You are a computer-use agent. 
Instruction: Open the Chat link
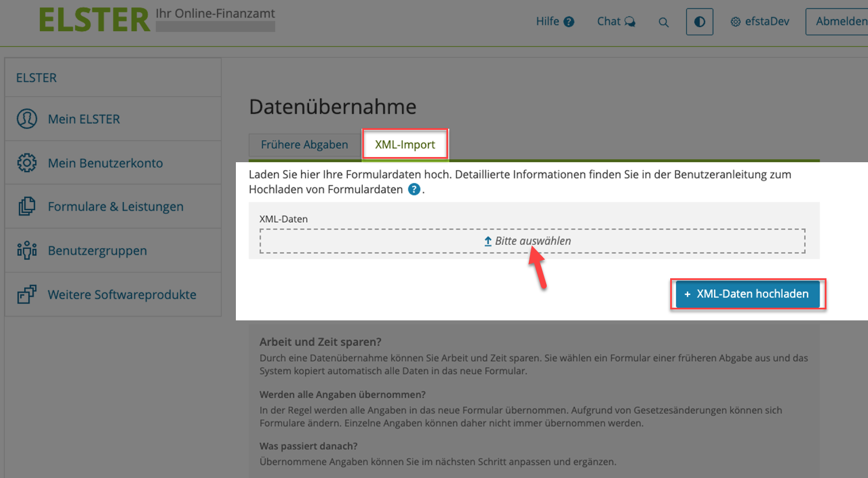(x=608, y=21)
